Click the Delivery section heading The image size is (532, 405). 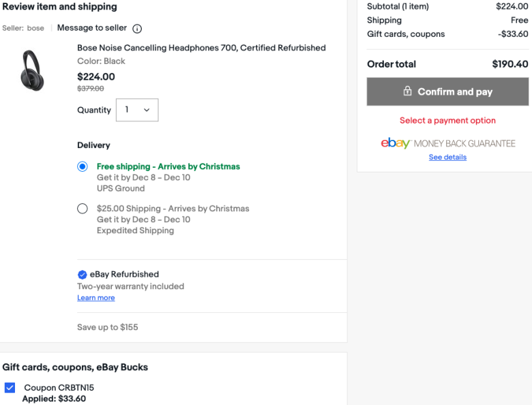pos(93,145)
